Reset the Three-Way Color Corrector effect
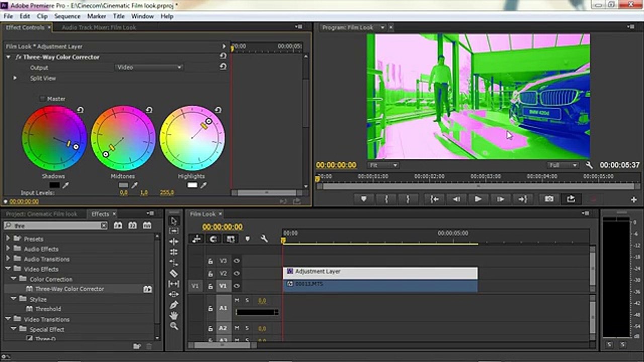The width and height of the screenshot is (644, 362). [x=223, y=56]
